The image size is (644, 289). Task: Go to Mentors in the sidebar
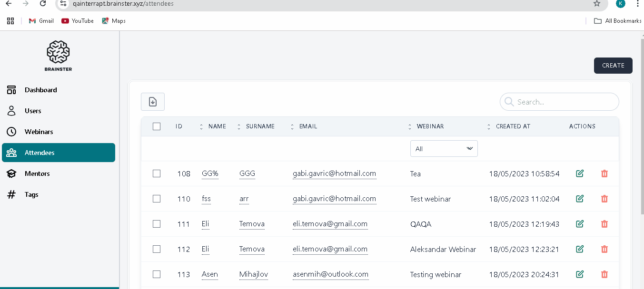[37, 173]
